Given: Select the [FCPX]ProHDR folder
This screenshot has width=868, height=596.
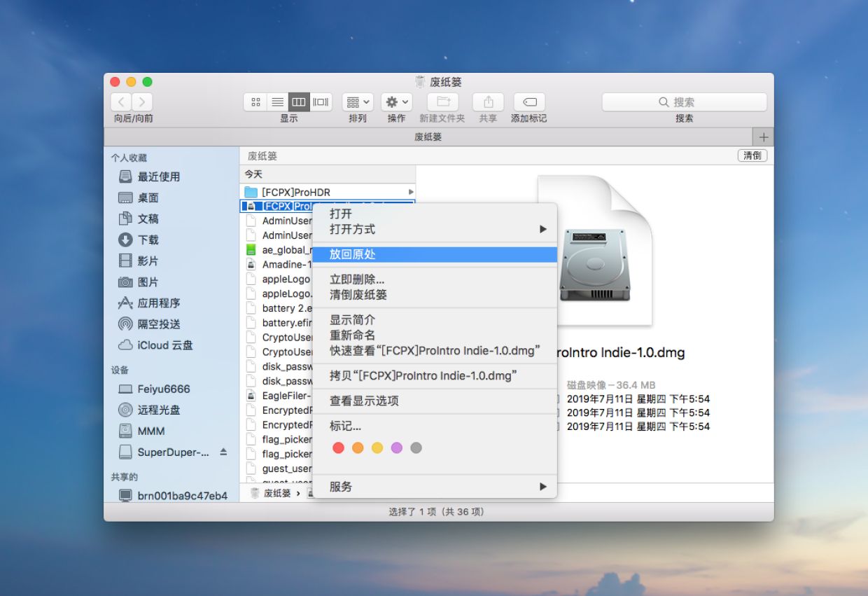Looking at the screenshot, I should [328, 192].
